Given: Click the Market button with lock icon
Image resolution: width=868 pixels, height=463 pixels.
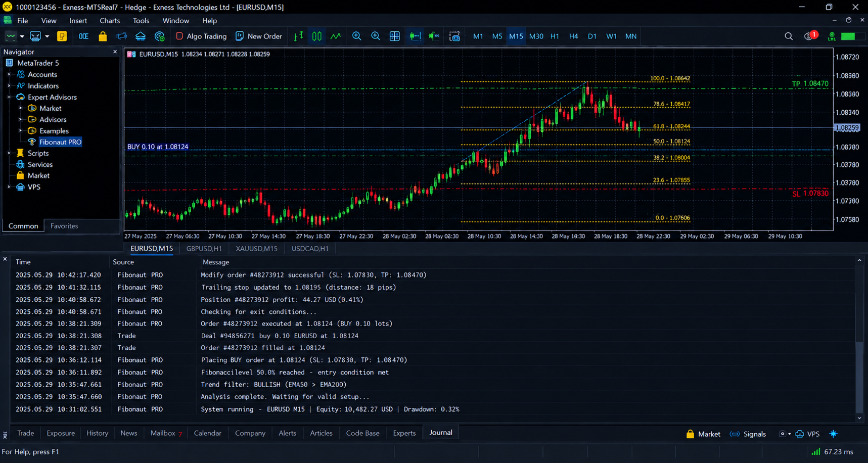Looking at the screenshot, I should (x=703, y=434).
